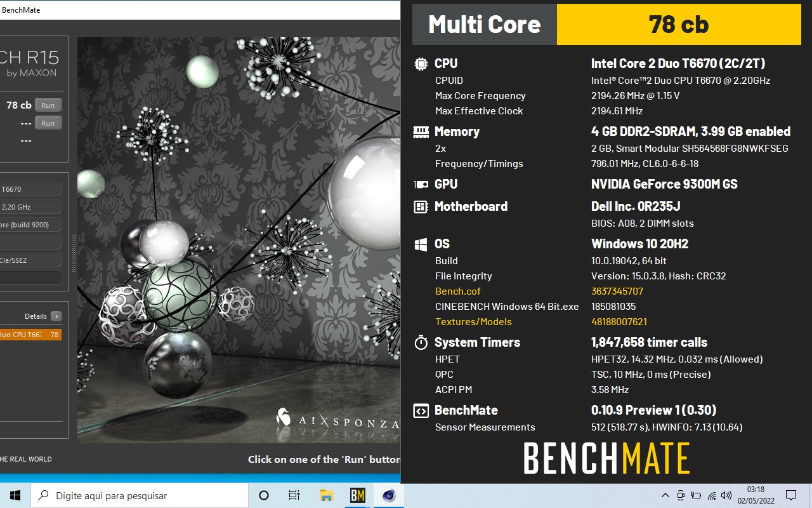Click the AIXSPONZA logo on the render

(x=338, y=418)
